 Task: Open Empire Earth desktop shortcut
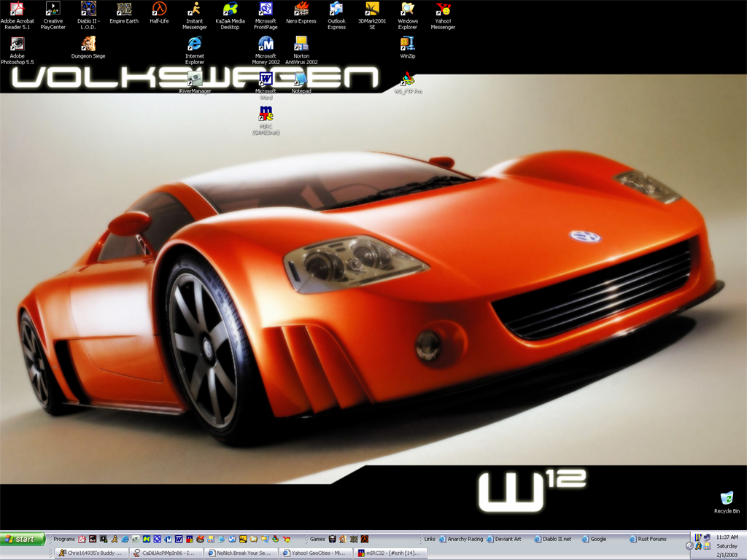(124, 13)
